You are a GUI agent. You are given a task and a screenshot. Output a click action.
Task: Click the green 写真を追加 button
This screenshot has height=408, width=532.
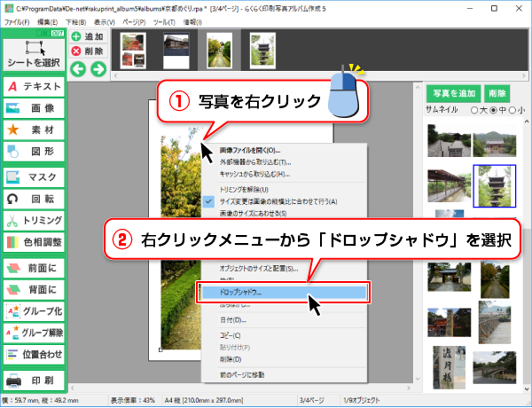tap(452, 93)
